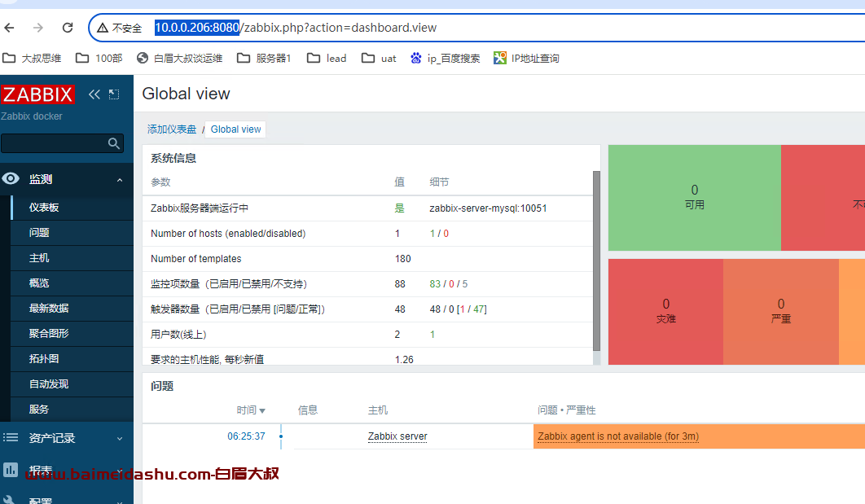Click the orange 严重 severity tile
Image resolution: width=865 pixels, height=504 pixels.
click(x=780, y=312)
